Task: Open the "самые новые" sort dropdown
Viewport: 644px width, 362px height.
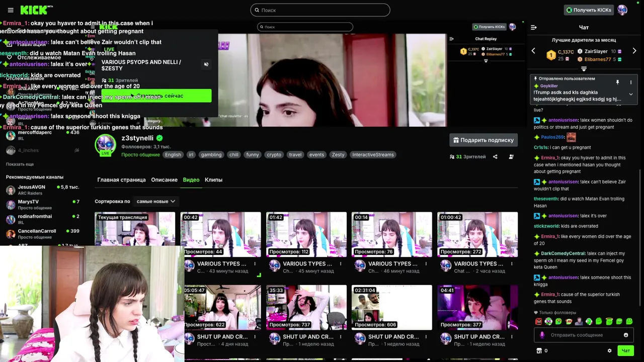Action: tap(155, 201)
